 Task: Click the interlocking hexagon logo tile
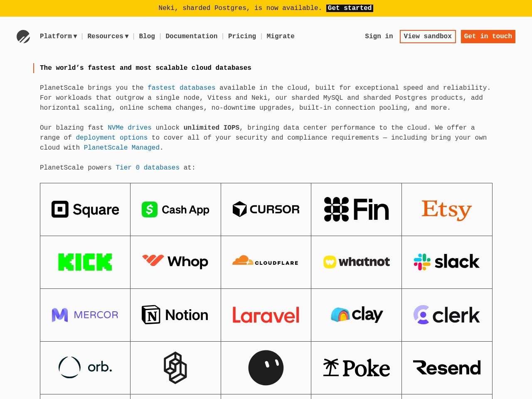pyautogui.click(x=175, y=368)
